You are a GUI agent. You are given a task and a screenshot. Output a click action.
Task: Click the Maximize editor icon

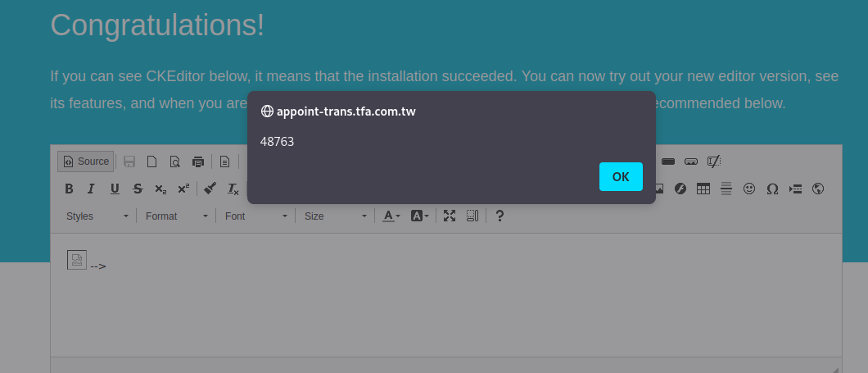click(x=450, y=216)
